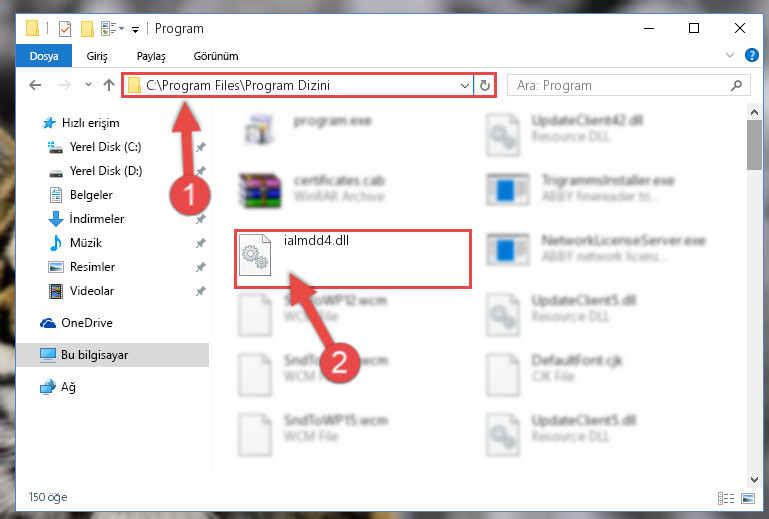Expand the ribbon with chevron

pos(730,55)
